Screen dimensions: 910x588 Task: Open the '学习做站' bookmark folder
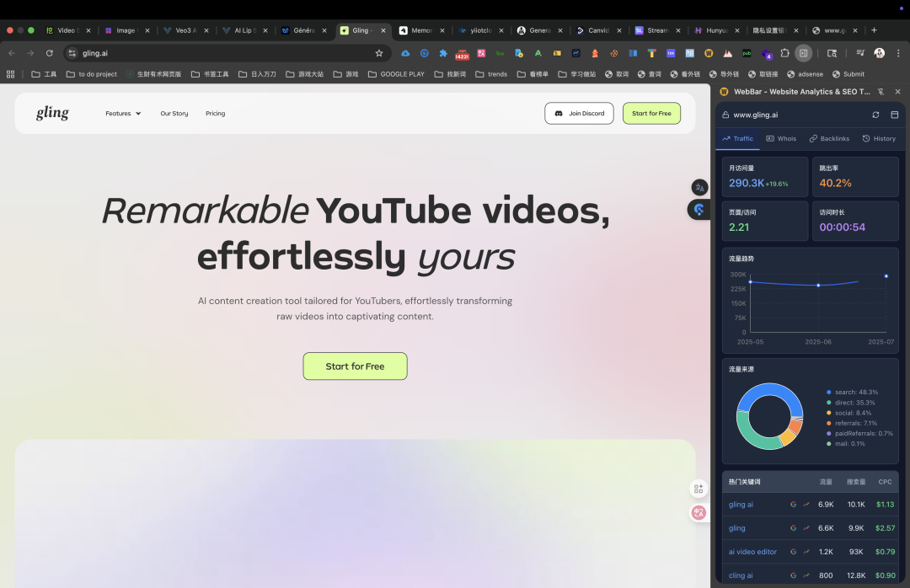coord(577,74)
